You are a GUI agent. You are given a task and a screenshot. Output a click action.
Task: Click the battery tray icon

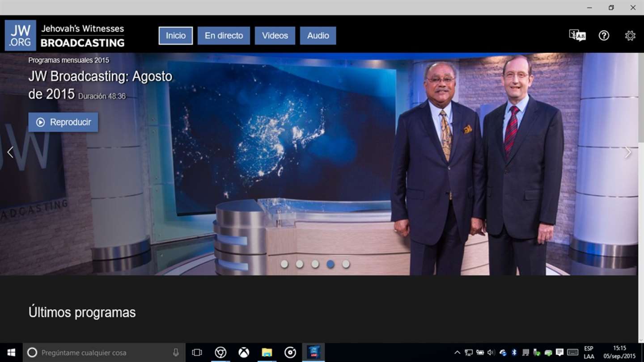click(480, 353)
